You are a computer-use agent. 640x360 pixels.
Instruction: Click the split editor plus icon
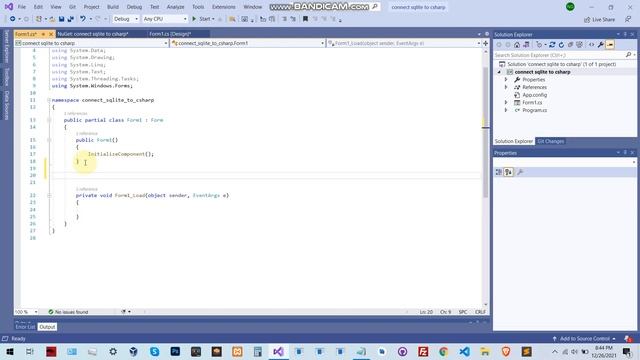(x=486, y=43)
